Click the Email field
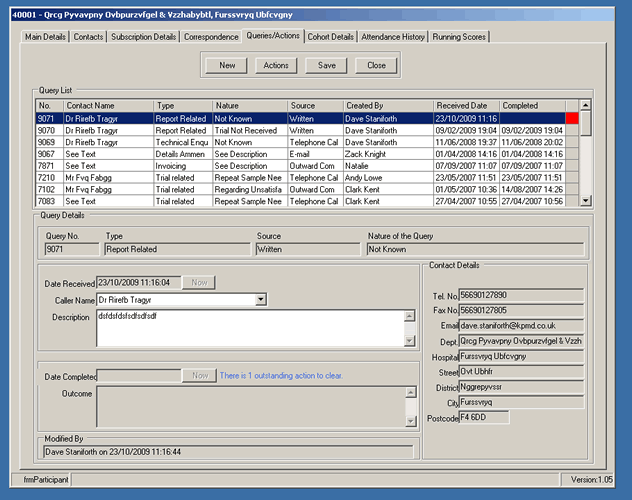632x500 pixels. [521, 326]
